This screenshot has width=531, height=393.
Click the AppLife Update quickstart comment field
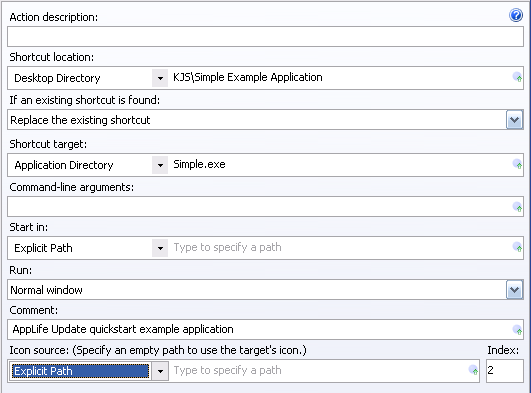260,330
